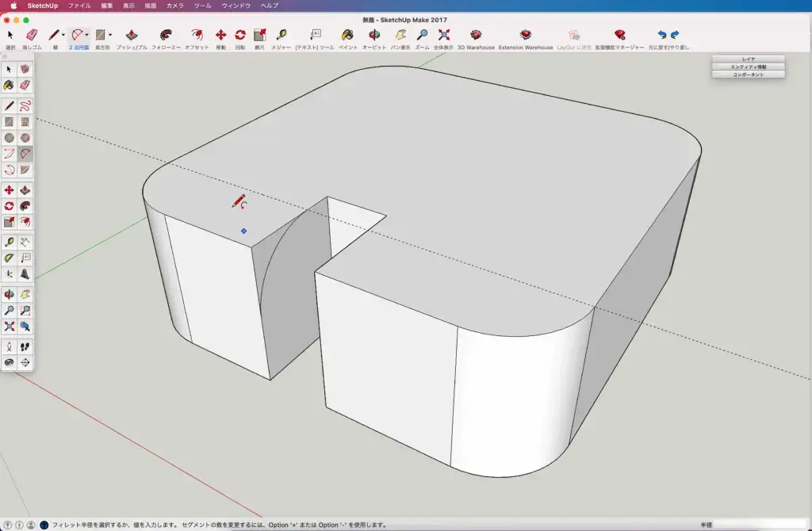Screen dimensions: 812x531
Task: Open Extension Warehouse
Action: click(526, 39)
